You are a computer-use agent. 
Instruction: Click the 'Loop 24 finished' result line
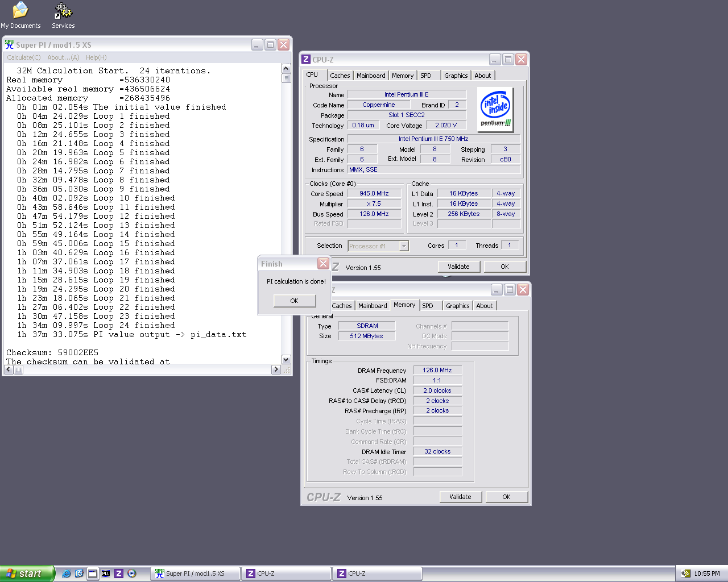pos(96,325)
